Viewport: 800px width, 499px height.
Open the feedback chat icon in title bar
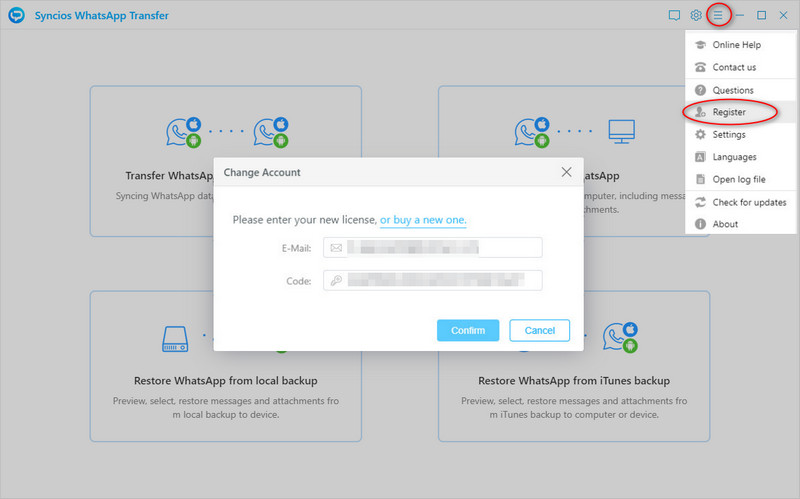(x=674, y=15)
